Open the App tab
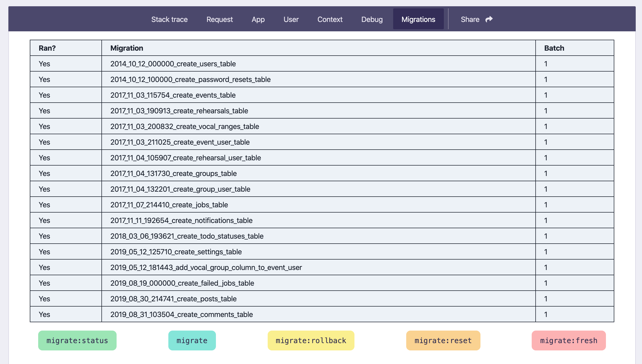The image size is (642, 364). (258, 19)
